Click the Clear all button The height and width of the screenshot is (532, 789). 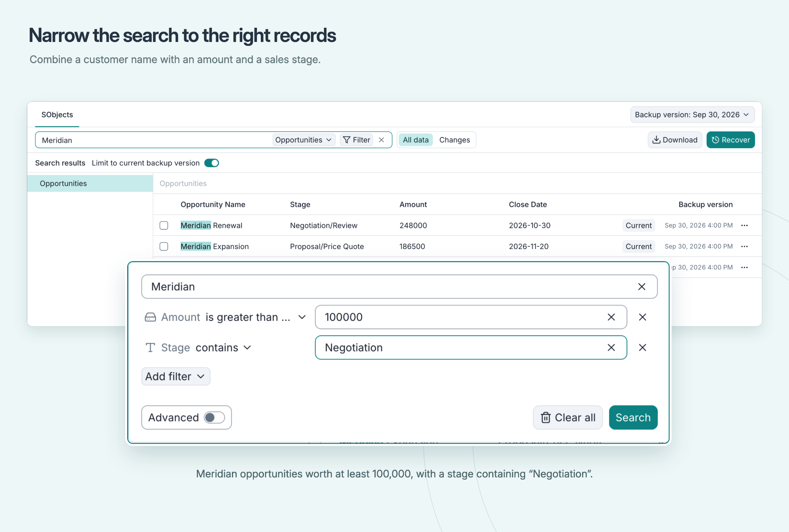tap(567, 418)
